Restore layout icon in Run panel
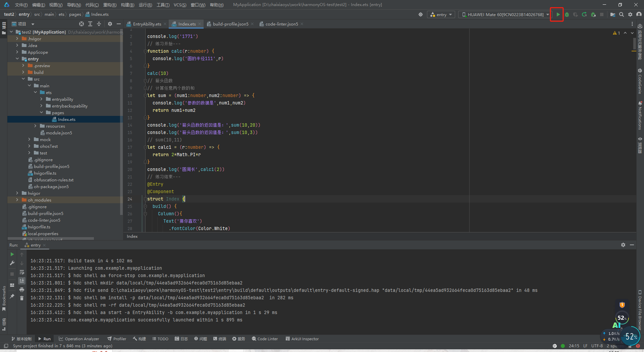 [12, 285]
